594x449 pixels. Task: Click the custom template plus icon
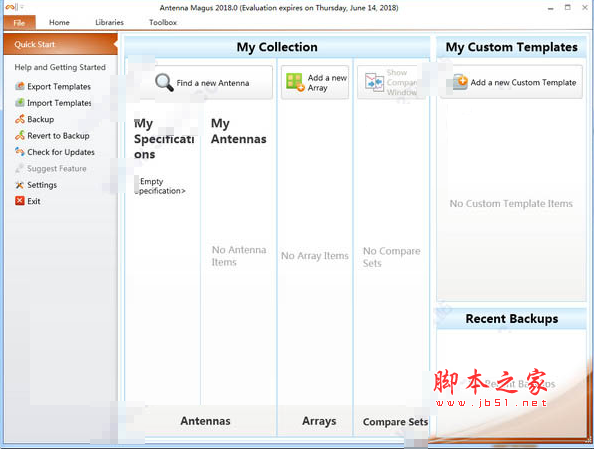pyautogui.click(x=460, y=82)
